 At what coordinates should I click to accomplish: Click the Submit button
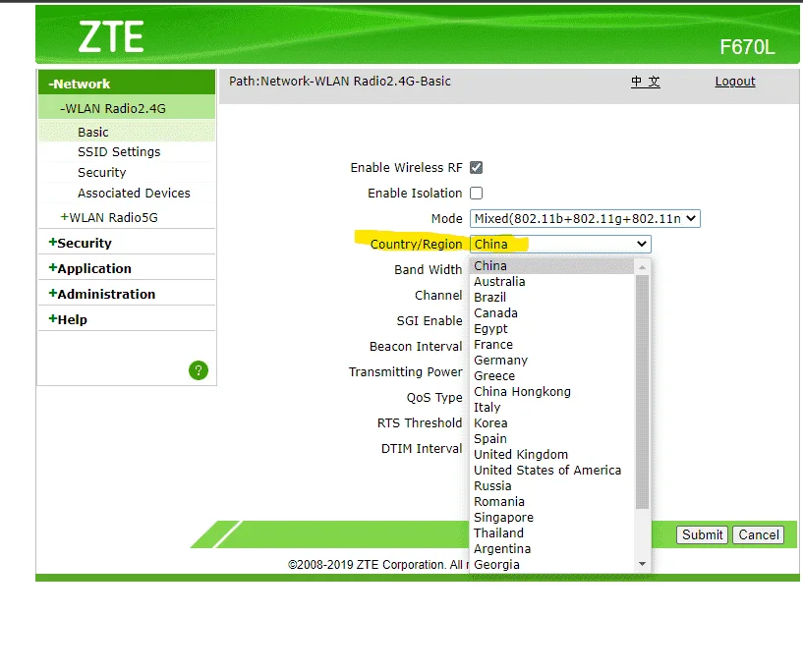702,534
